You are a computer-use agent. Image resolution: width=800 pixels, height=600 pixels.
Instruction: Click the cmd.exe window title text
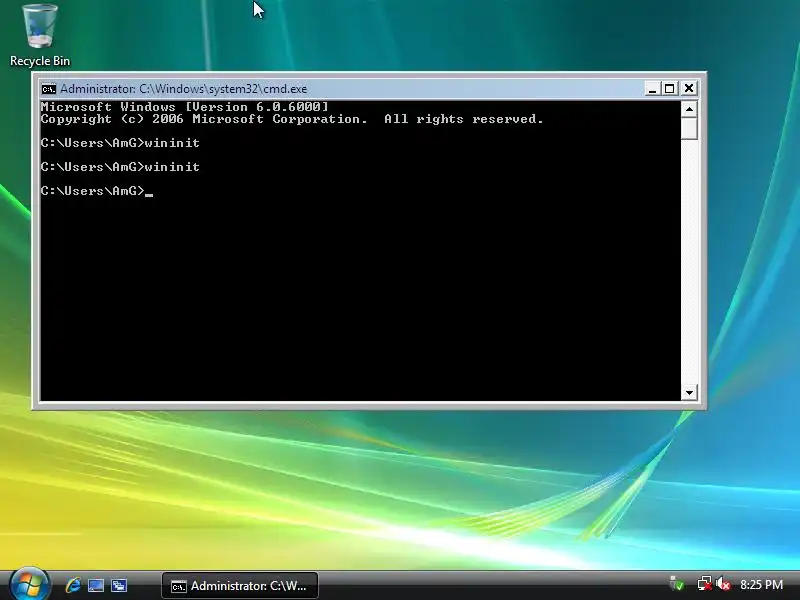pyautogui.click(x=184, y=89)
